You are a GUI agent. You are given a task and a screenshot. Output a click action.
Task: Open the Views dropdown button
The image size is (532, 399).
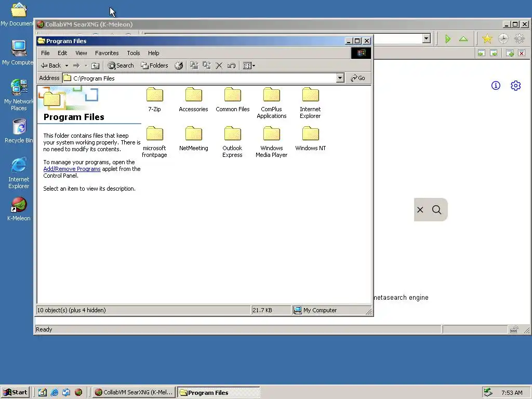249,65
